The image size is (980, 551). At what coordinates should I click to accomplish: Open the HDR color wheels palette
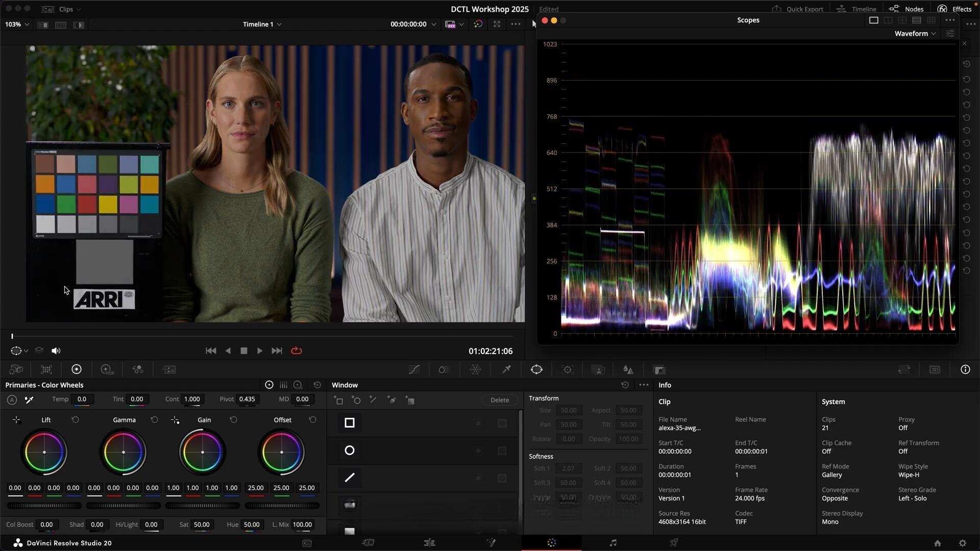[x=107, y=370]
